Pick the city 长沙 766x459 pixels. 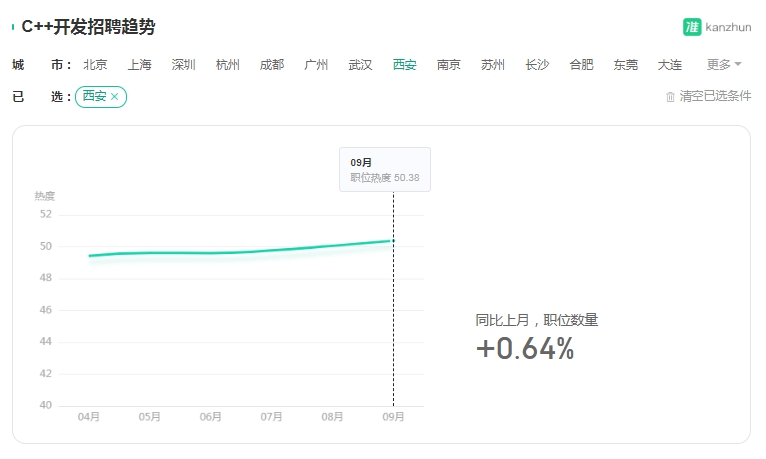[x=537, y=64]
